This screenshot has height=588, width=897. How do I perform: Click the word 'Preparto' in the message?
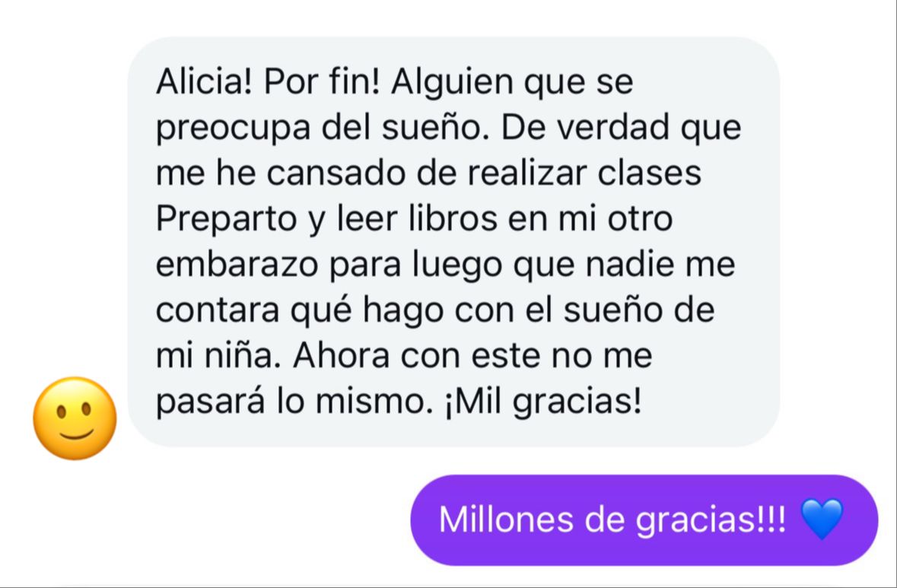tap(226, 220)
